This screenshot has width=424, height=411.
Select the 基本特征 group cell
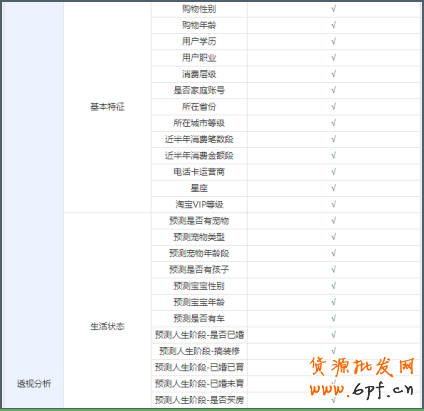tap(107, 107)
